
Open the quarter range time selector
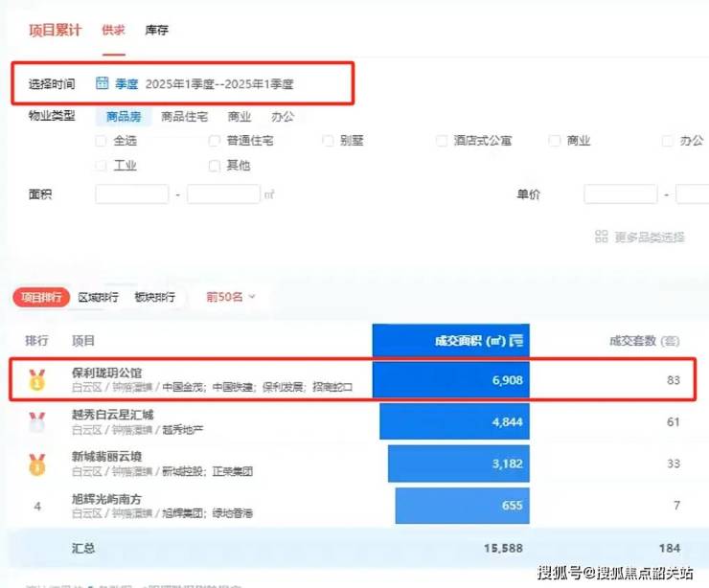[219, 84]
